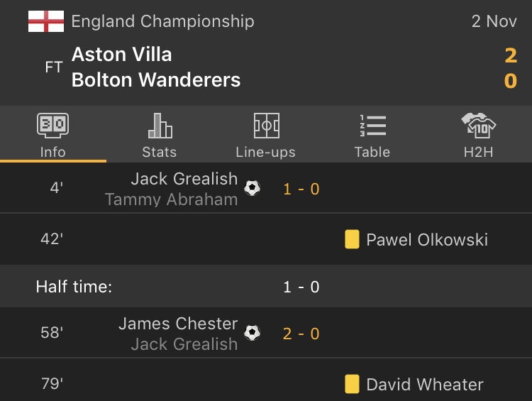Viewport: 532px width, 401px height.
Task: Open the Bolton Wanderers team page
Action: (x=156, y=80)
